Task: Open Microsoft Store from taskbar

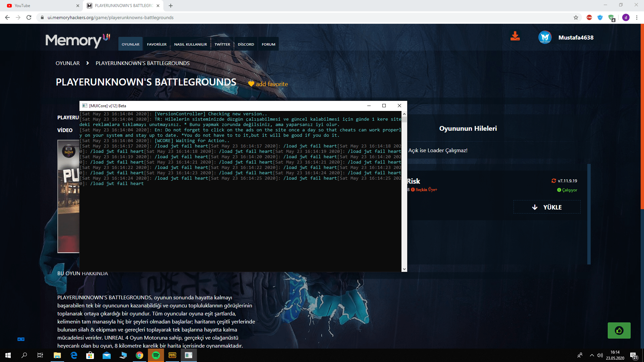Action: [x=90, y=355]
